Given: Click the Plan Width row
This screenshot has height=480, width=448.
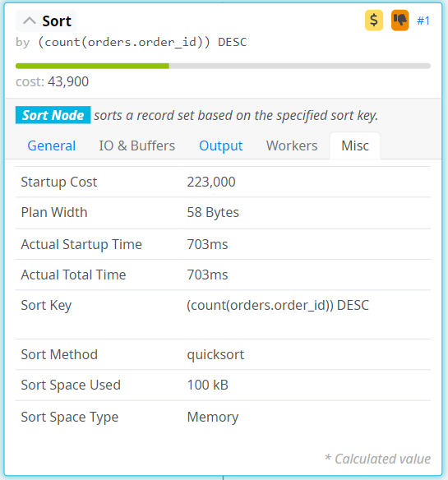Looking at the screenshot, I should point(223,212).
